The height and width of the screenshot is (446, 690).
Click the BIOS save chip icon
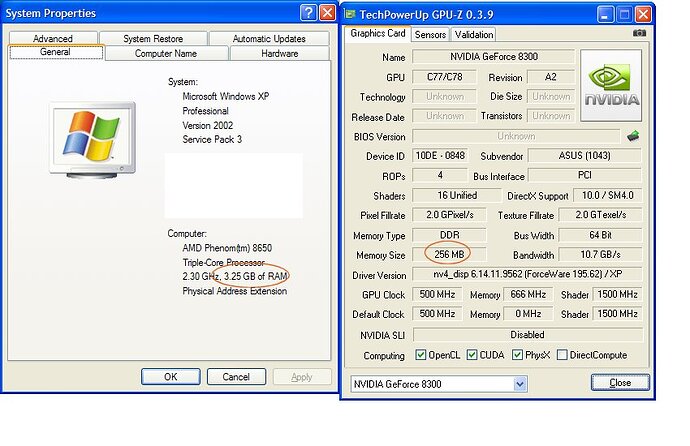[x=633, y=136]
